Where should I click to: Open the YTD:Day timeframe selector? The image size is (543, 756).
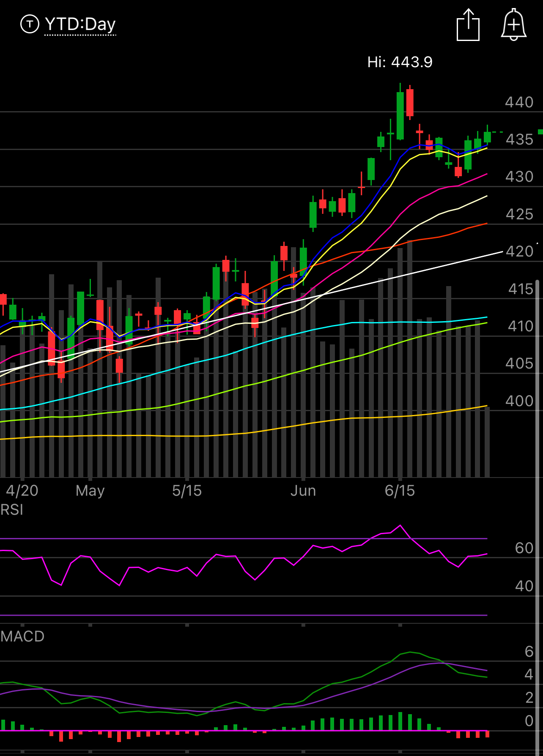point(80,25)
